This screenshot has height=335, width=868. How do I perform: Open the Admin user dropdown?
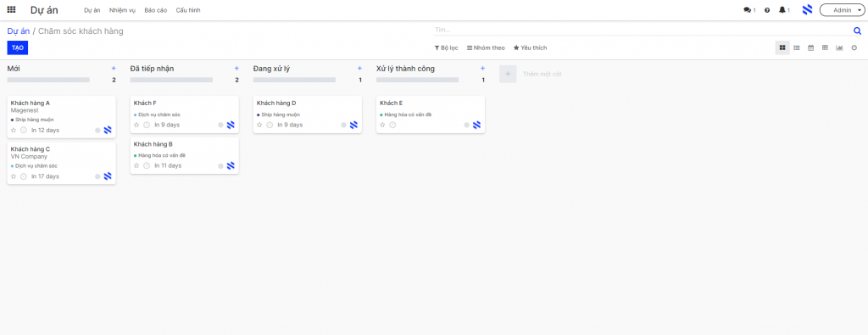point(842,10)
